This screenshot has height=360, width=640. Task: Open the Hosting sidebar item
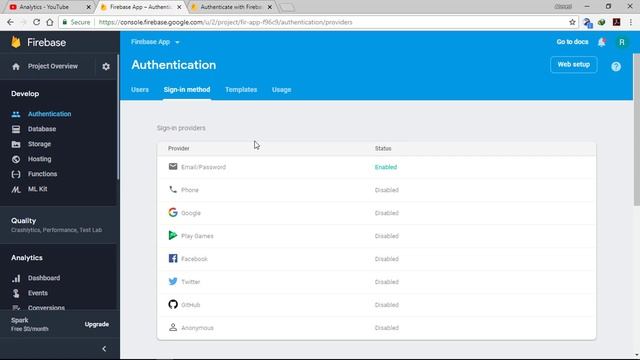coord(40,159)
